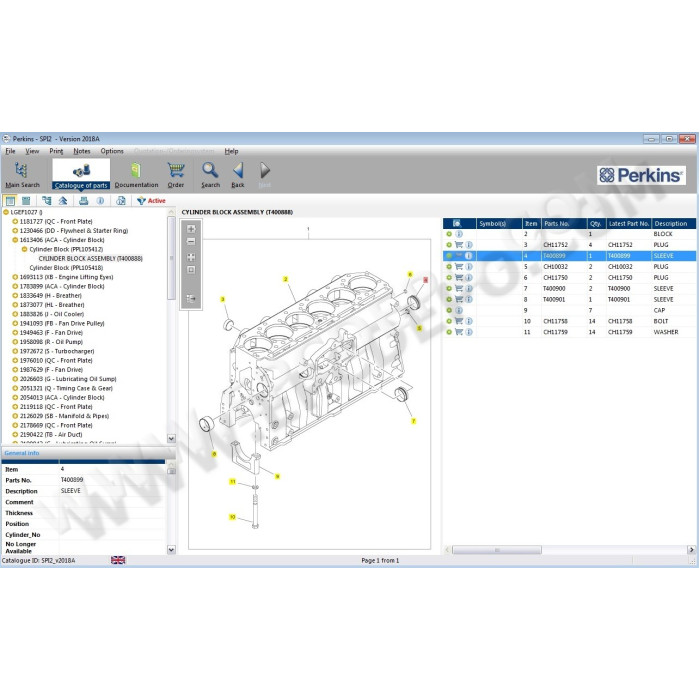Toggle the first panel layout view button
This screenshot has height=700, width=700.
tap(10, 201)
